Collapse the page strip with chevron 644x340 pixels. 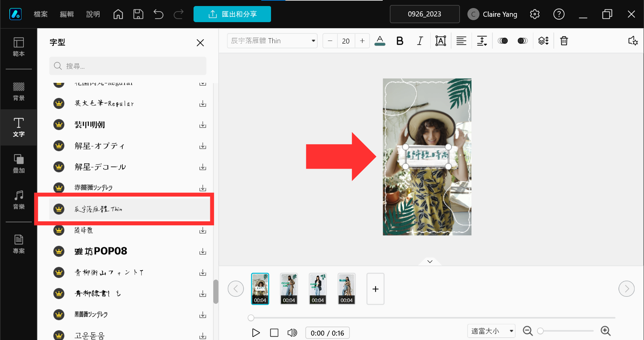click(x=430, y=262)
